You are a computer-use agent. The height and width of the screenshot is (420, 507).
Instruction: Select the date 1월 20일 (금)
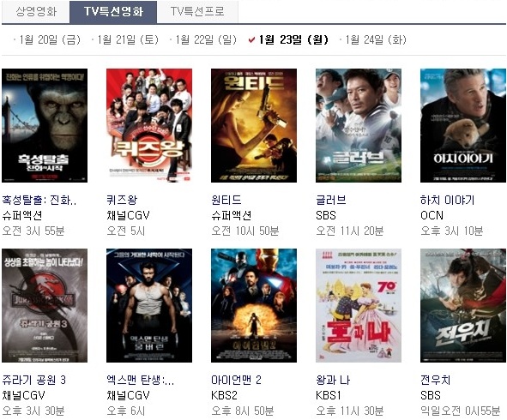point(50,39)
